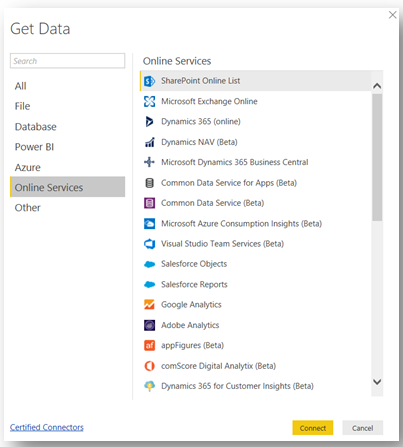This screenshot has height=447, width=403.
Task: Click the Dynamics 365 Business Central icon
Action: pyautogui.click(x=149, y=162)
